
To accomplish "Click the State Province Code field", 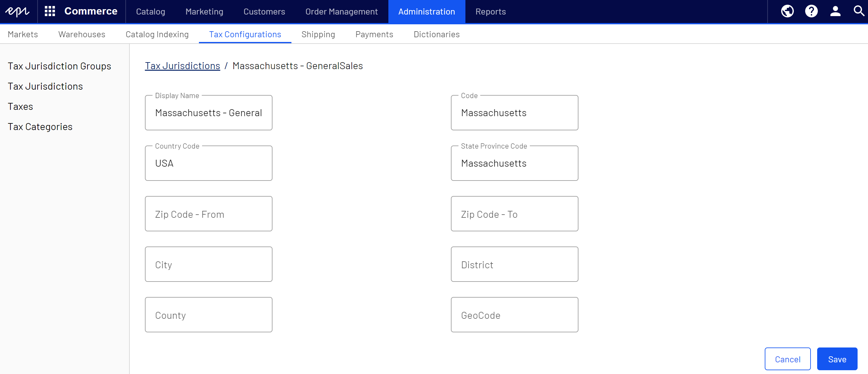I will (x=514, y=163).
